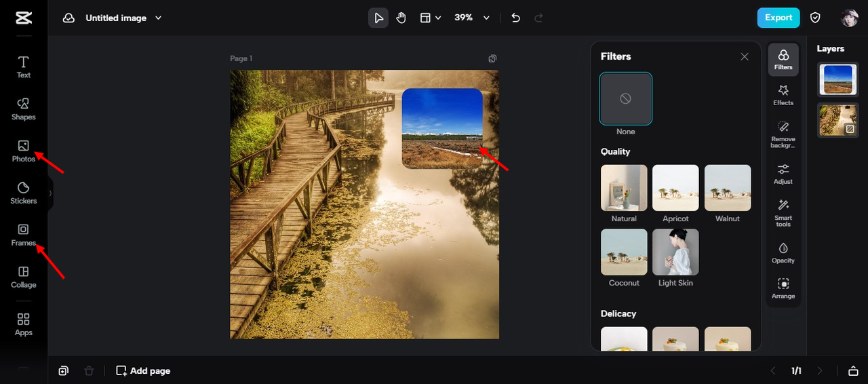This screenshot has height=384, width=868.
Task: Open Remove background tool
Action: pos(783,134)
